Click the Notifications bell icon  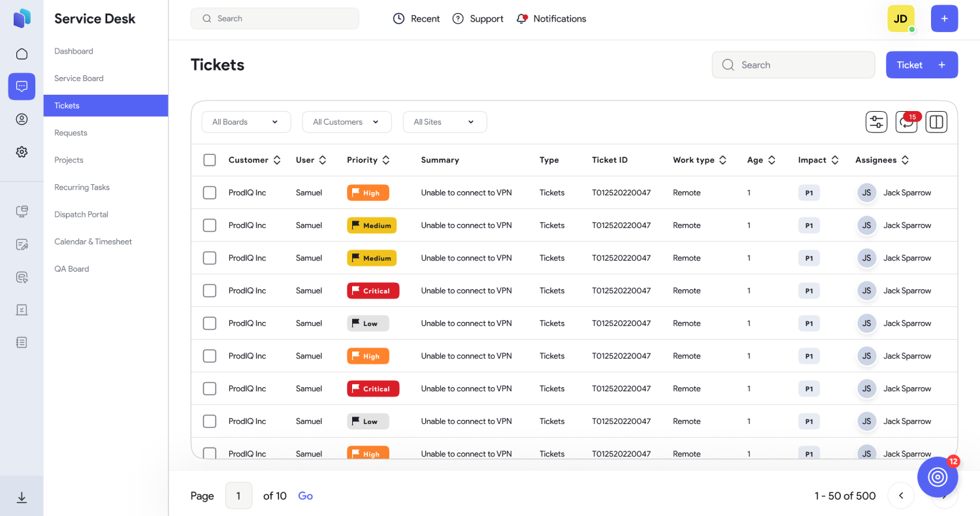tap(521, 18)
